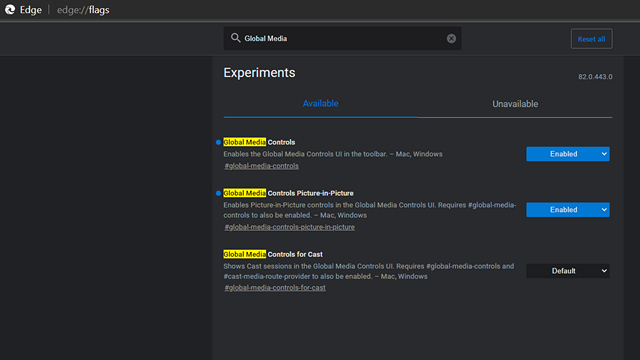
Task: Open the Global Media Controls Enabled dropdown
Action: pos(568,154)
